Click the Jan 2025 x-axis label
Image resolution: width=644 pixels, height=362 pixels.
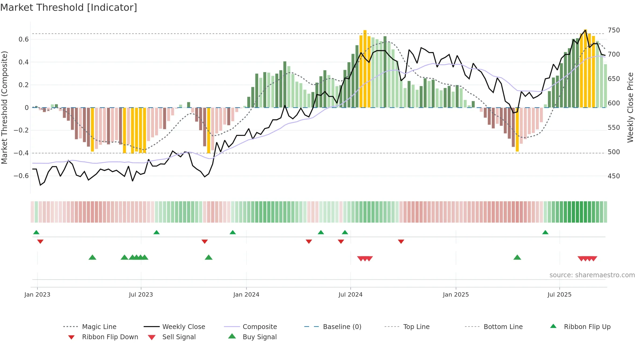(x=456, y=295)
